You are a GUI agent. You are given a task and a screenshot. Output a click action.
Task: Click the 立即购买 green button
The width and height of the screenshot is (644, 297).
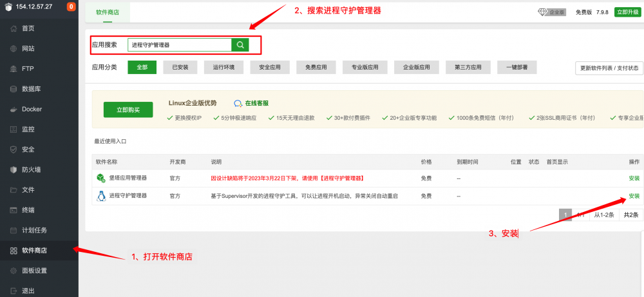coord(128,110)
